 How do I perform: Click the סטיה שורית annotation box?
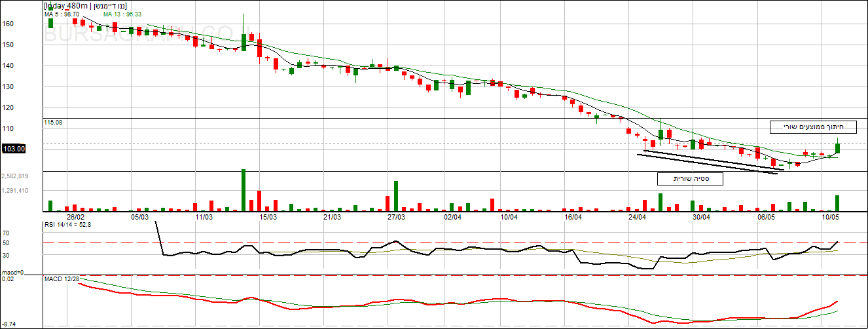[690, 178]
